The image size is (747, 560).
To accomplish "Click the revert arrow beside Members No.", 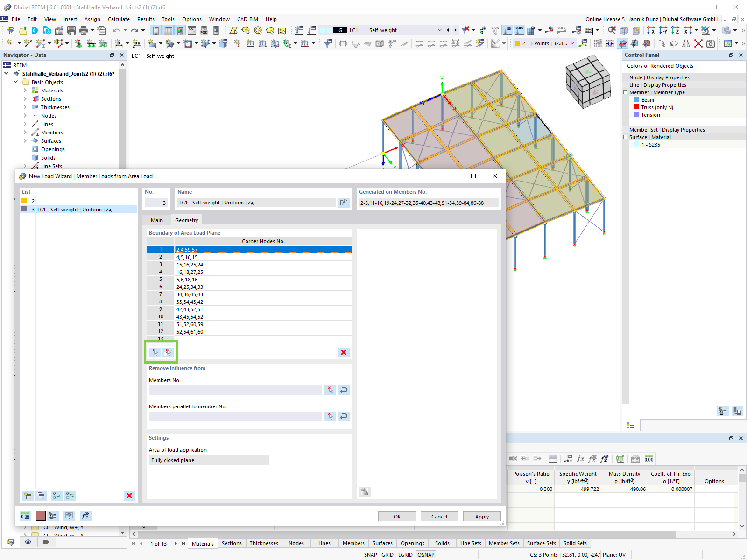I will [344, 390].
